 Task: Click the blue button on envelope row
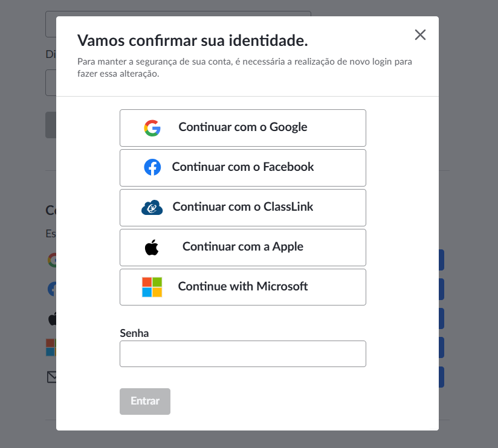(x=441, y=377)
